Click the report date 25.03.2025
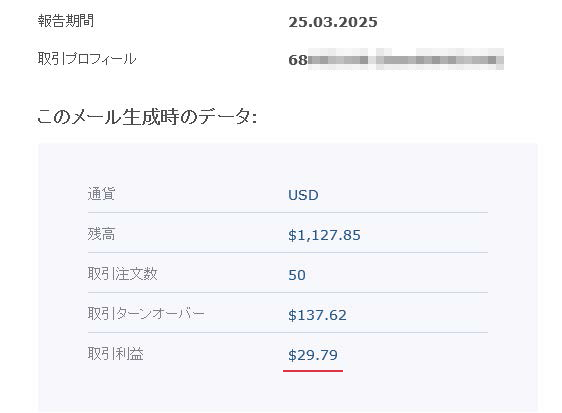 pos(333,22)
